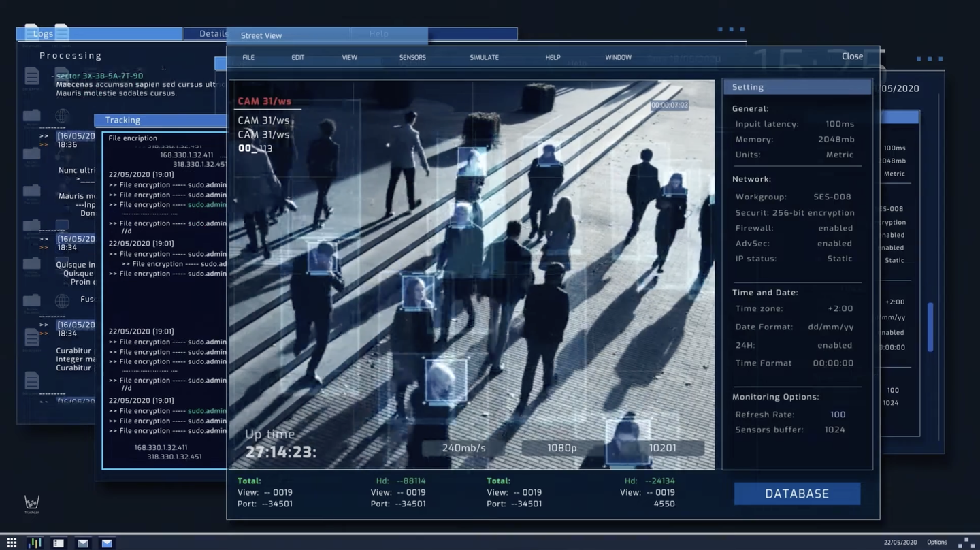The width and height of the screenshot is (980, 550).
Task: Click the AdvSec 'enabled' value in Setting
Action: [x=835, y=243]
